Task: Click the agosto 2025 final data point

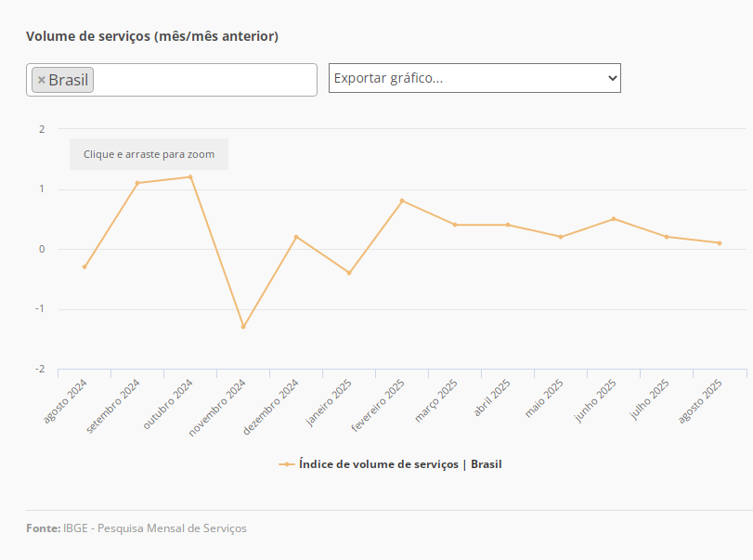Action: tap(720, 243)
